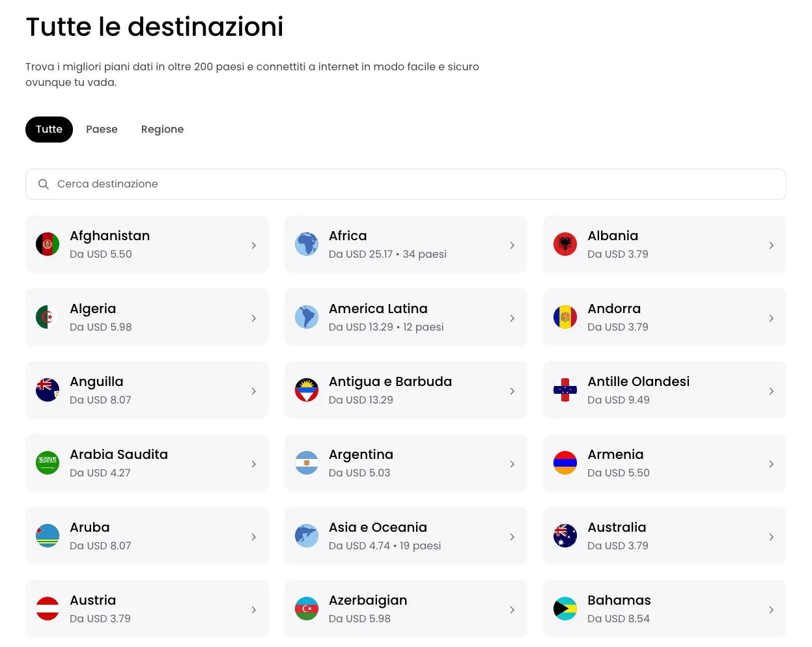Expand the Austria destination chevron

click(x=253, y=610)
